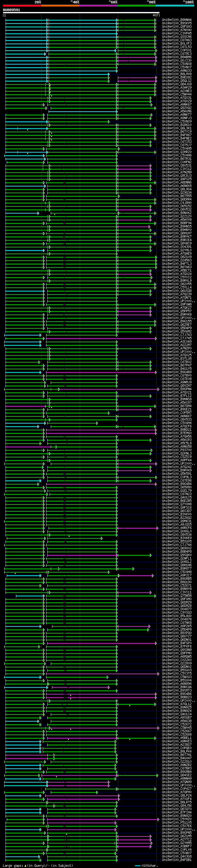Click the green ~80% identity legend bar
The width and height of the screenshot is (197, 868).
[x=137, y=6]
